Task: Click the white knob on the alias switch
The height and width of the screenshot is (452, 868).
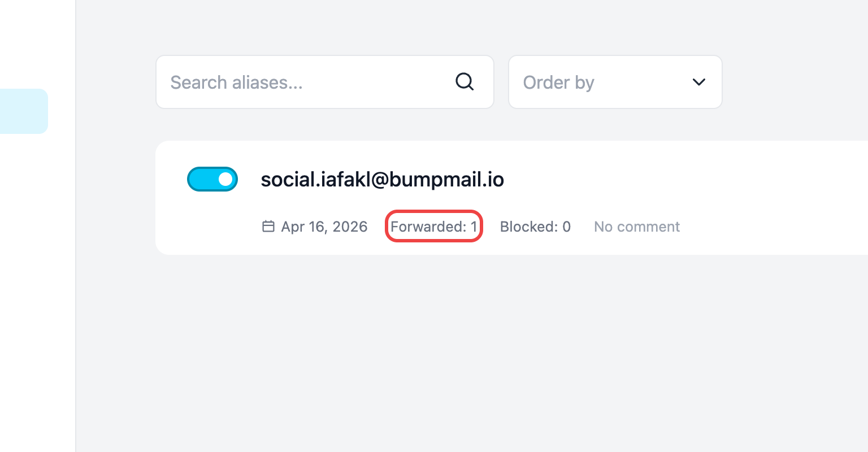Action: [x=225, y=179]
